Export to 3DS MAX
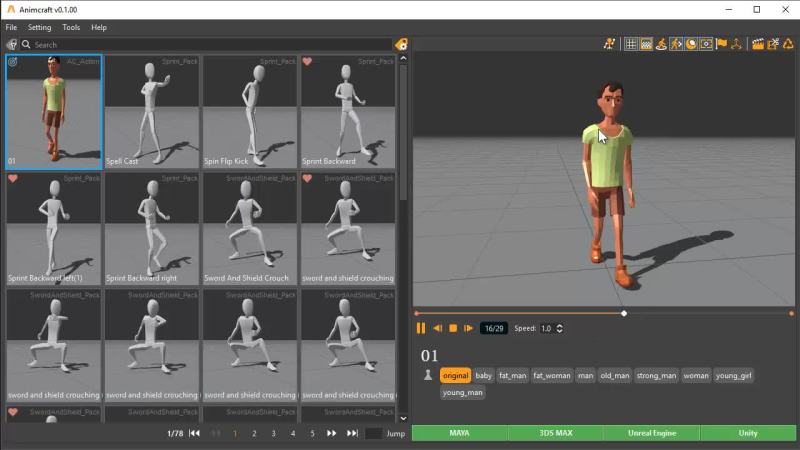The width and height of the screenshot is (800, 450). pyautogui.click(x=556, y=433)
